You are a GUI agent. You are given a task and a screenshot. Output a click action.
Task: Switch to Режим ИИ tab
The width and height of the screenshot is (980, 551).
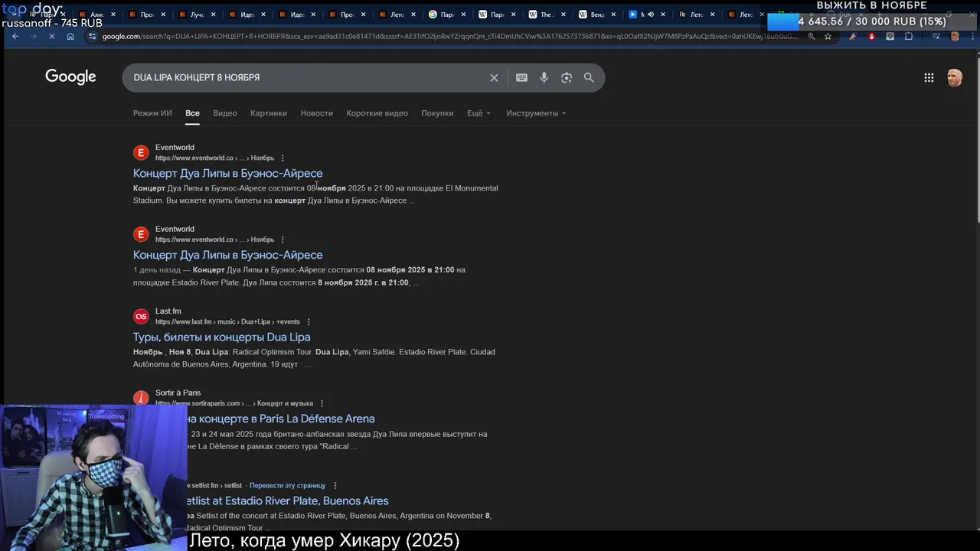coord(152,113)
